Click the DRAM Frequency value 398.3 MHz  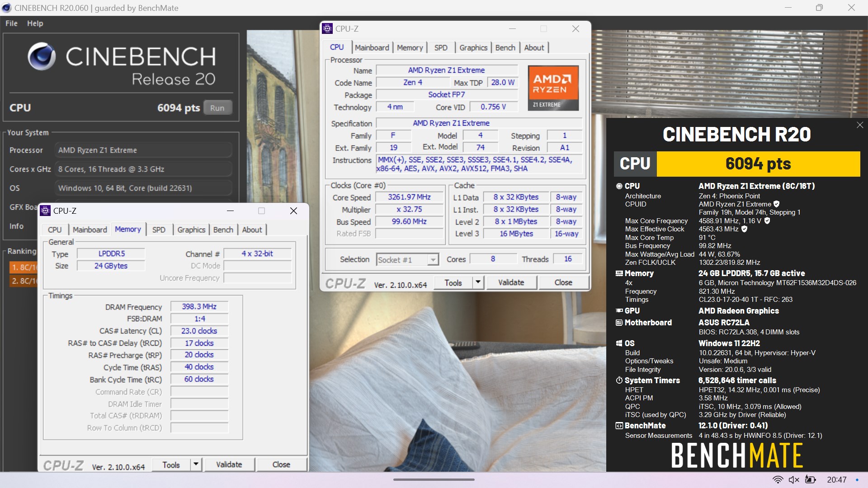click(199, 307)
